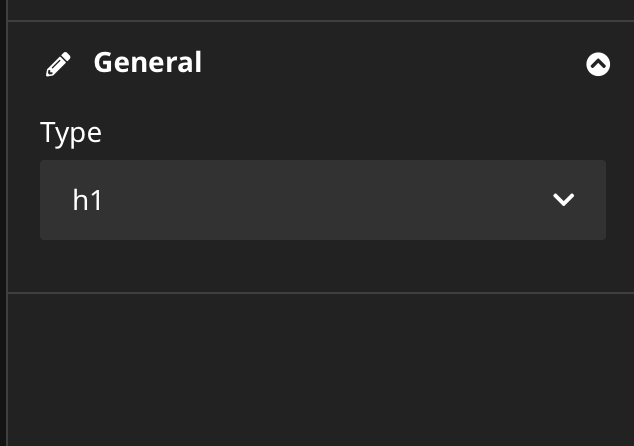The width and height of the screenshot is (634, 446).
Task: Click the padding area beneath the h1 dropdown
Action: click(323, 266)
